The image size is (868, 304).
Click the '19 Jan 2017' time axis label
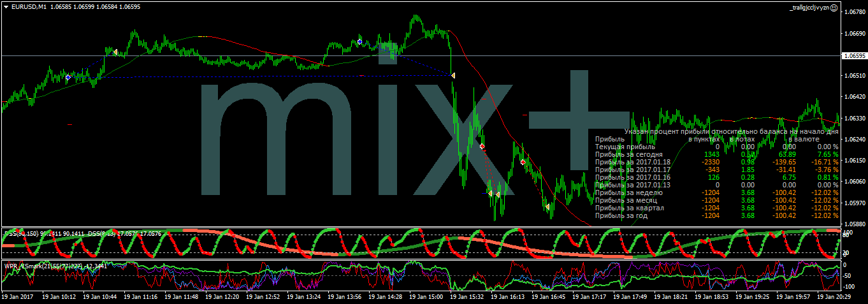[x=18, y=297]
